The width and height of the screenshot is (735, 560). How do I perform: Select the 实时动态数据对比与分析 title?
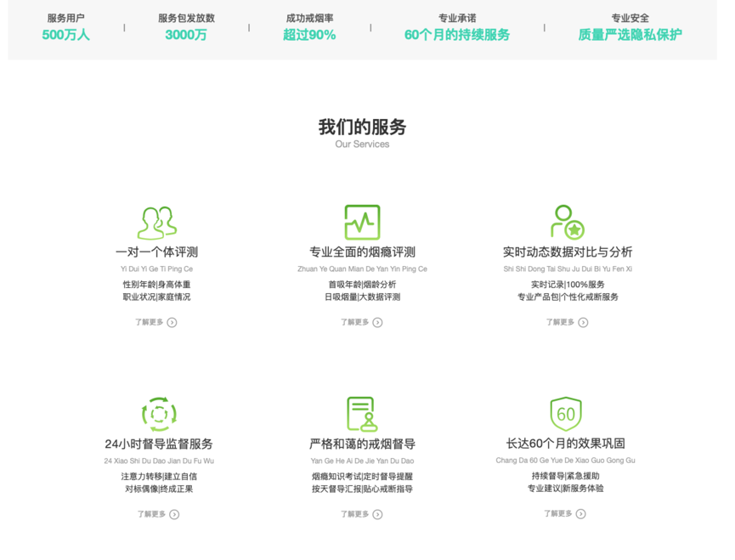pos(567,252)
